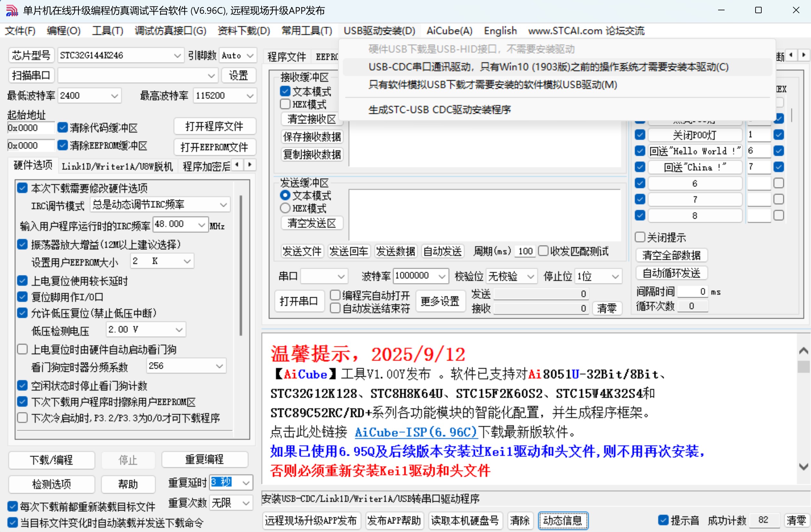Image resolution: width=811 pixels, height=532 pixels.
Task: Click the 周期(ms) input field showing 100
Action: 525,251
